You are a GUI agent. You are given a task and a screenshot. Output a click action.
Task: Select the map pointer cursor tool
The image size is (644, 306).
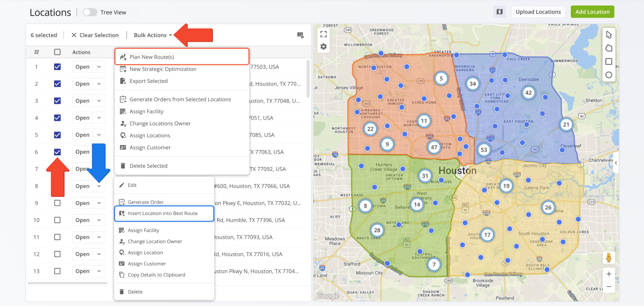coord(609,35)
